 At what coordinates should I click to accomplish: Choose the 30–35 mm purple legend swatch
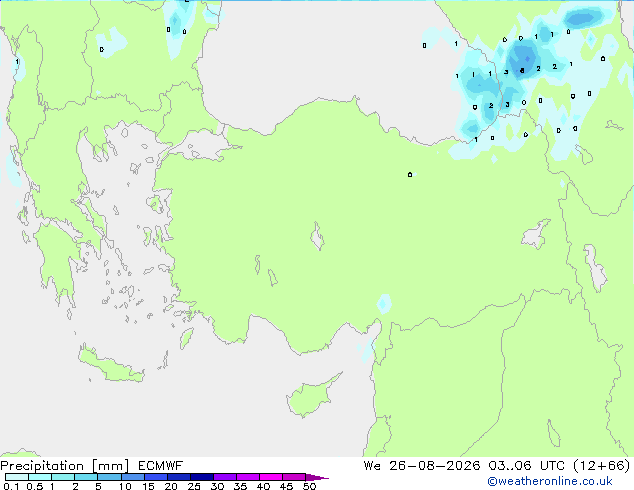point(224,477)
